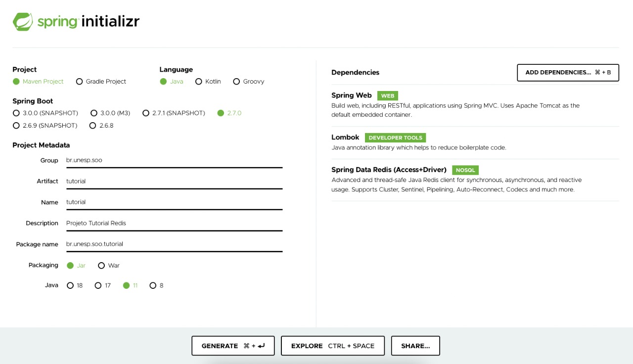Click the Dependencies heading
Image resolution: width=633 pixels, height=364 pixels.
pos(355,73)
